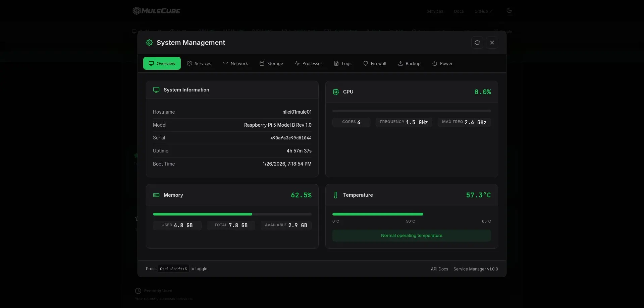Image resolution: width=644 pixels, height=308 pixels.
Task: Select the Overview tab
Action: [162, 63]
